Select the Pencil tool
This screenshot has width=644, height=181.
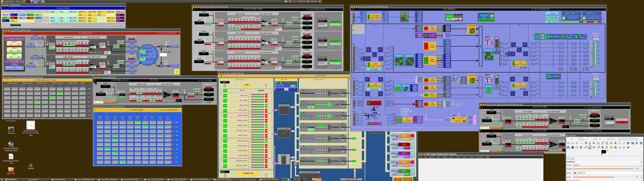coord(586,147)
